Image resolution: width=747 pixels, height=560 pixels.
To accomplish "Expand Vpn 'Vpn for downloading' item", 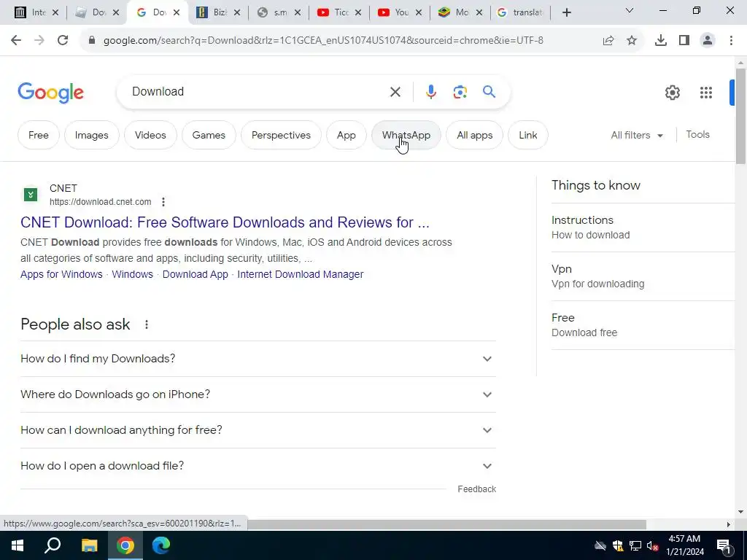I will click(x=643, y=276).
